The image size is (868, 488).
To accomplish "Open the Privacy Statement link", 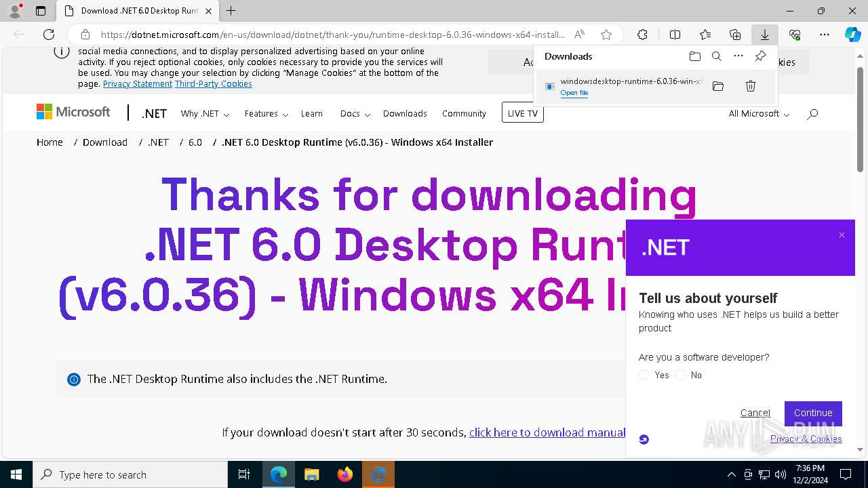I will [138, 84].
